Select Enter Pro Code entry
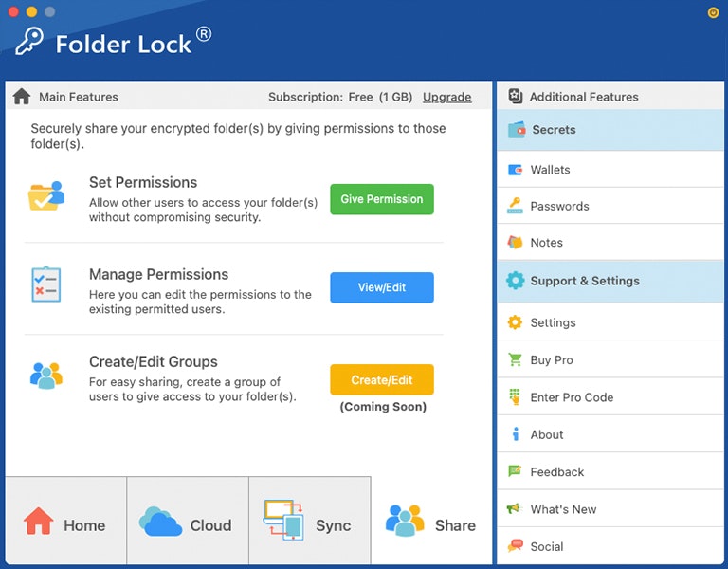The height and width of the screenshot is (569, 728). point(610,396)
